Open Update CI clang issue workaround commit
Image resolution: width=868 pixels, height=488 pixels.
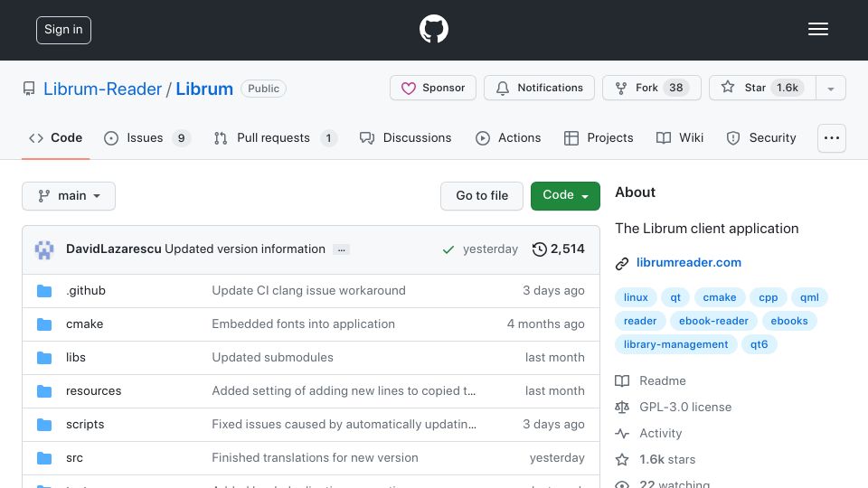click(309, 290)
